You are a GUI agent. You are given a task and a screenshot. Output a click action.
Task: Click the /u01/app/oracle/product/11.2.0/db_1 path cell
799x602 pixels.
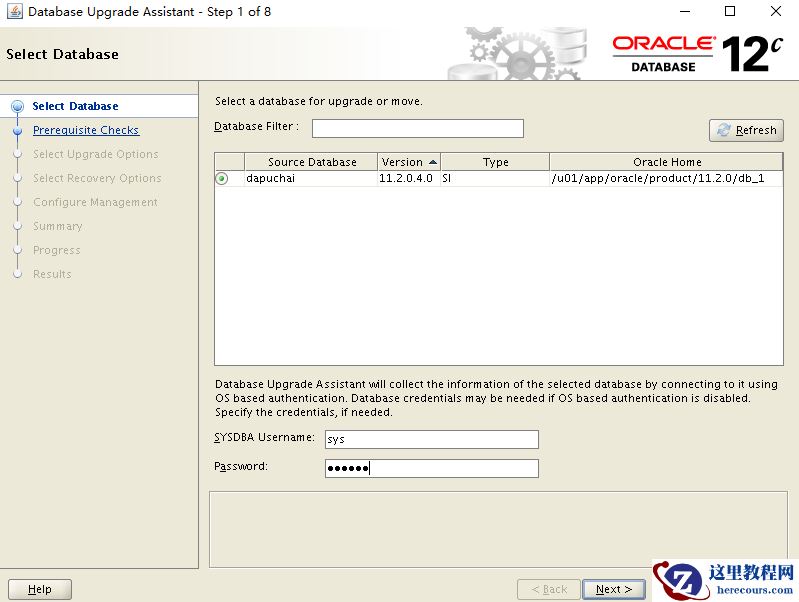(667, 178)
